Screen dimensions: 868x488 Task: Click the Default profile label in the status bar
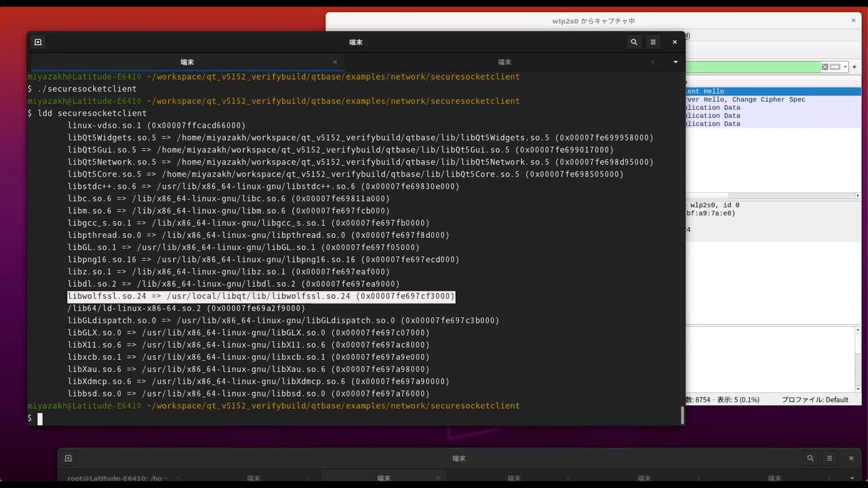[815, 400]
